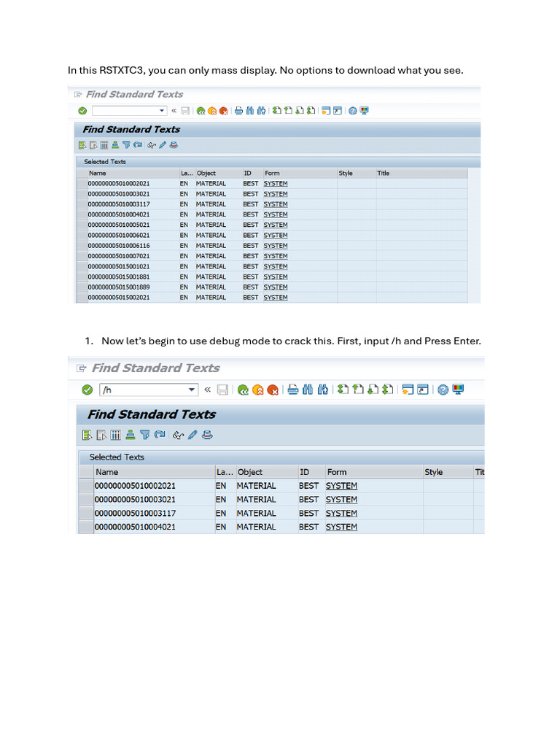Click the ID column header in the /h screenshot
This screenshot has height=747, width=560.
coord(311,472)
